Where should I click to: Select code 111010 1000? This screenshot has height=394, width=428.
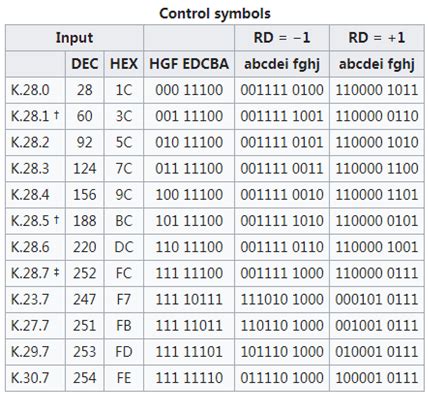[x=282, y=299]
